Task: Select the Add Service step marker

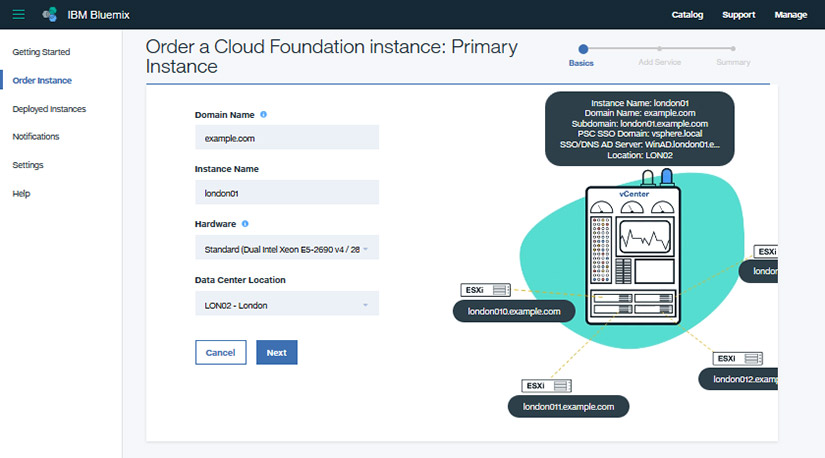Action: [x=659, y=48]
